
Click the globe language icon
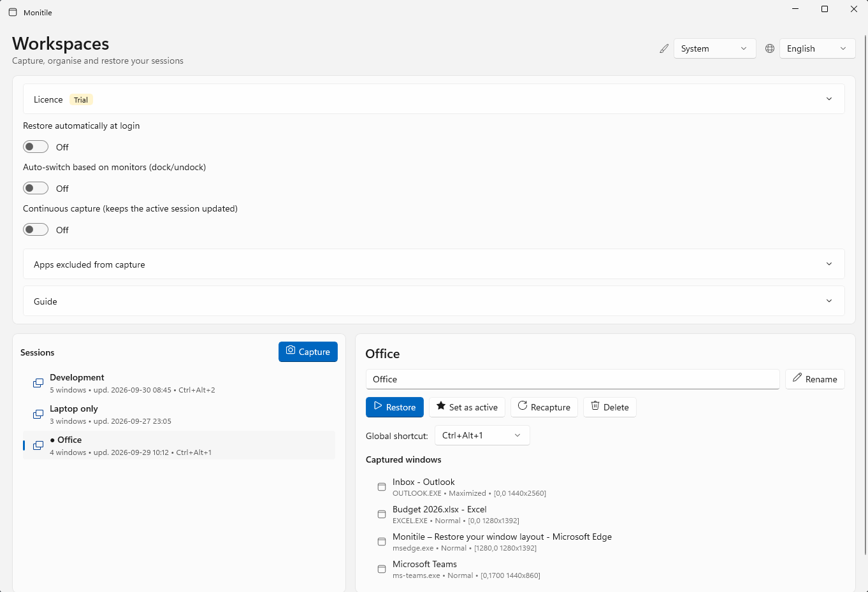770,48
